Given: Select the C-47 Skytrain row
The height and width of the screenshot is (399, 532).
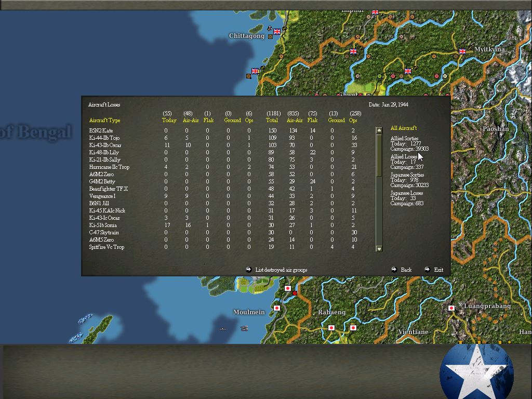Looking at the screenshot, I should coord(224,232).
